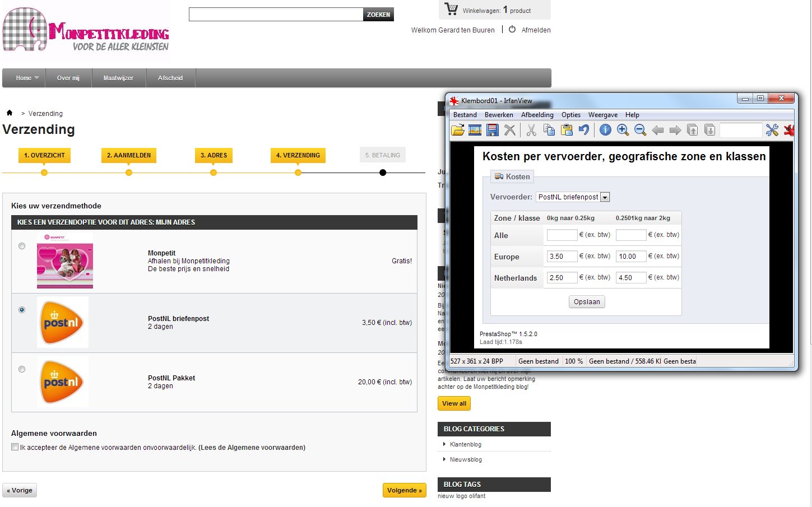
Task: Go to the Over mij page
Action: pyautogui.click(x=68, y=78)
